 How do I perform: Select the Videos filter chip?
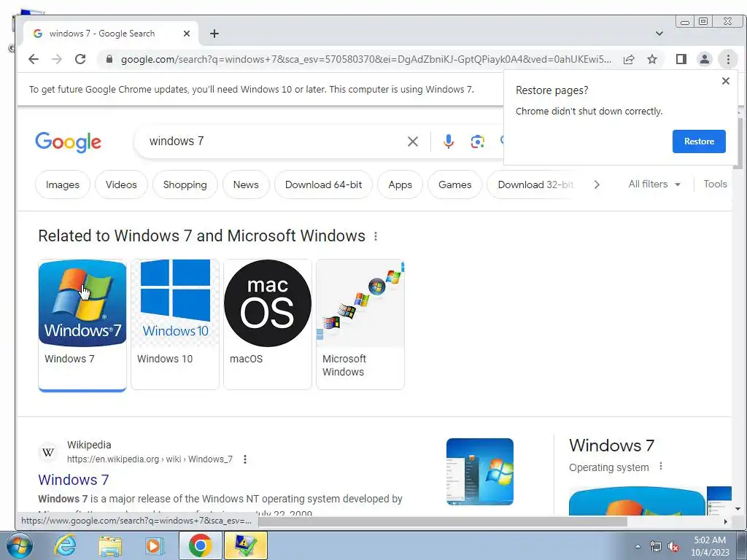point(121,184)
